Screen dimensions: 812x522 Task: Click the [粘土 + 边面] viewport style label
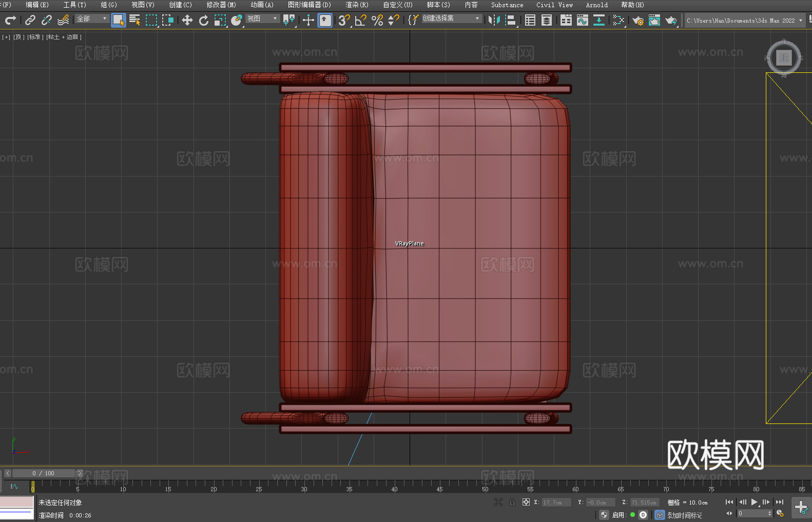(x=64, y=37)
